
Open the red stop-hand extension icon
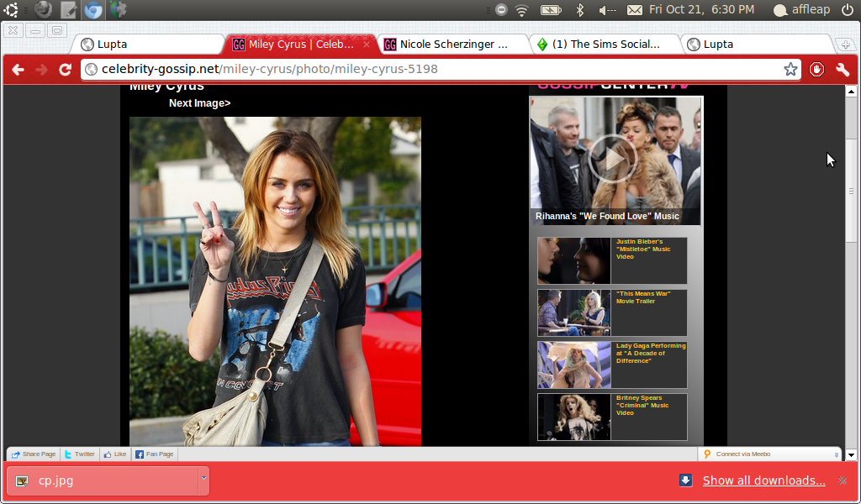point(816,69)
